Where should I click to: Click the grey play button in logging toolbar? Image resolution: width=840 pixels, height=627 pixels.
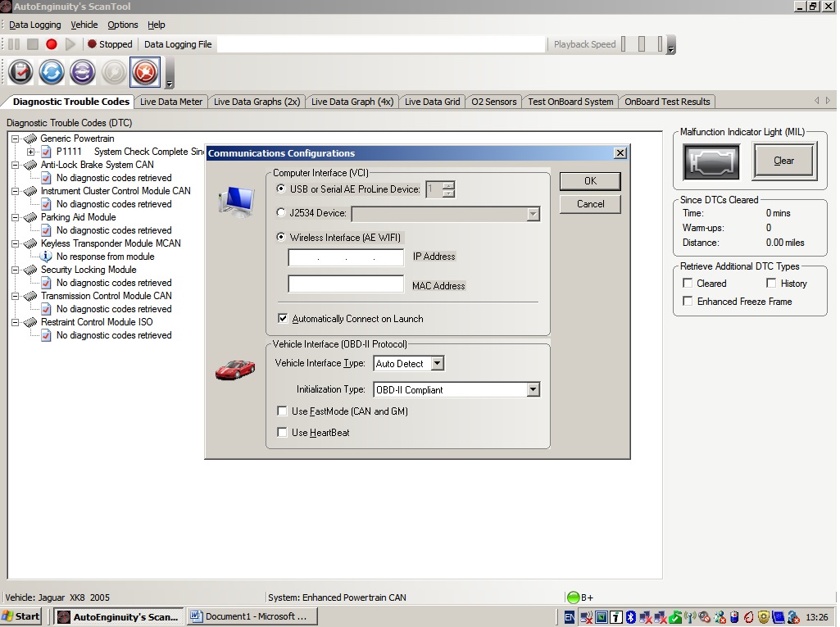point(70,44)
